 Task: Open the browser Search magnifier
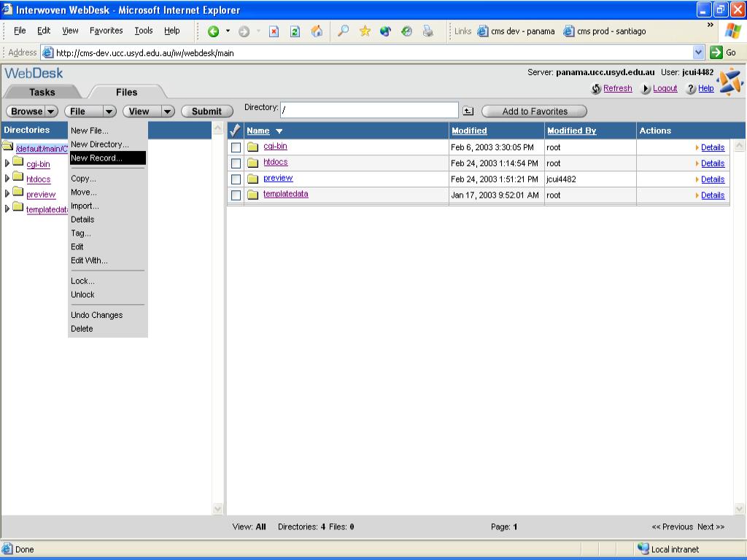pos(343,31)
